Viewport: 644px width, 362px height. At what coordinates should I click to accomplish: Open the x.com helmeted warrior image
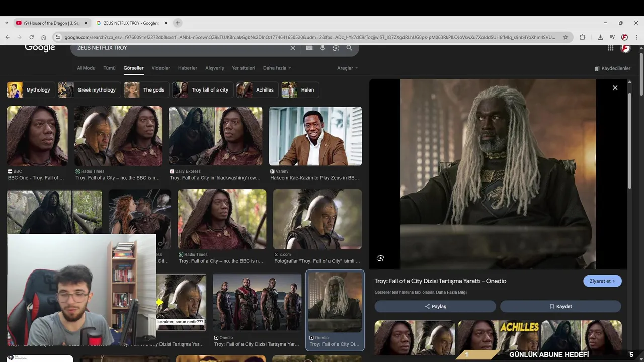coord(317,219)
